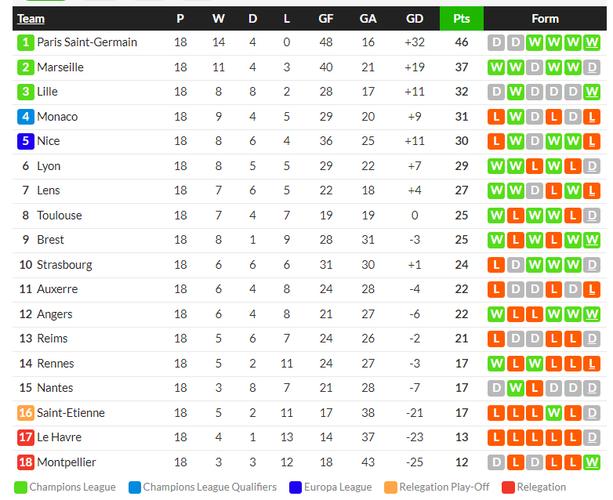Sort table by Team column header
The width and height of the screenshot is (613, 500).
pos(31,19)
